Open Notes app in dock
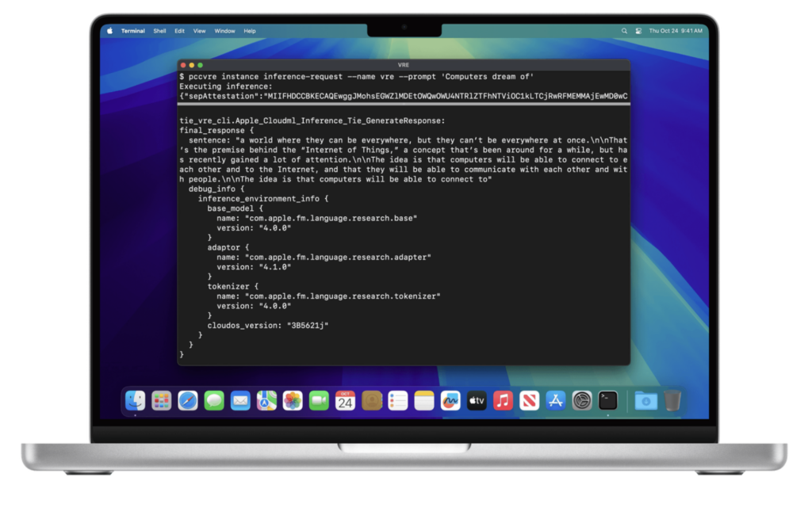Image resolution: width=812 pixels, height=508 pixels. [424, 400]
